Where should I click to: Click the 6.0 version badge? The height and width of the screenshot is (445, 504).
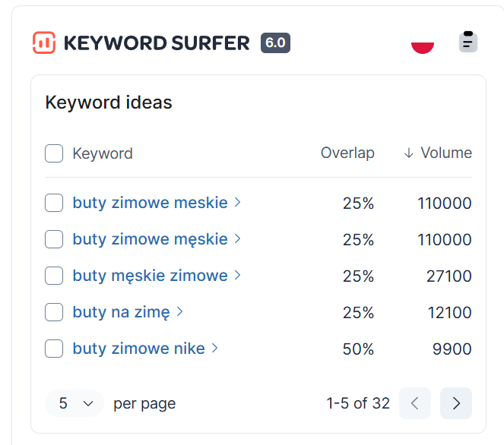[275, 43]
